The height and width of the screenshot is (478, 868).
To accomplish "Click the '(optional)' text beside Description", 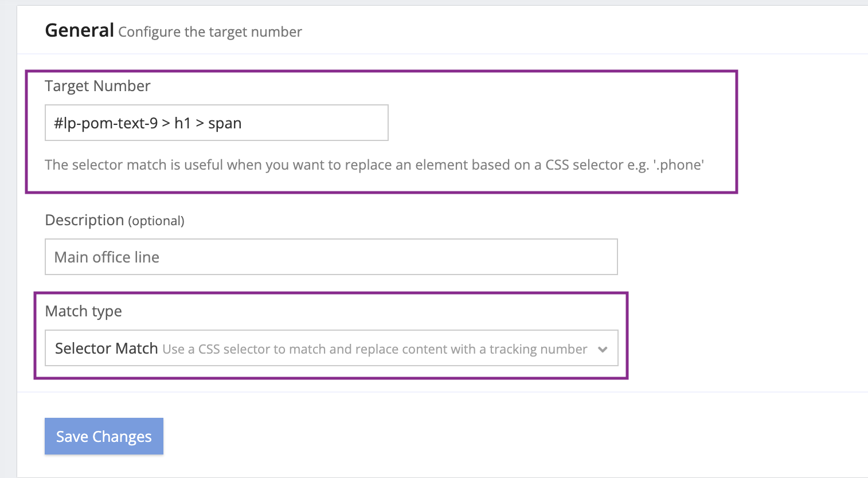I will coord(156,221).
